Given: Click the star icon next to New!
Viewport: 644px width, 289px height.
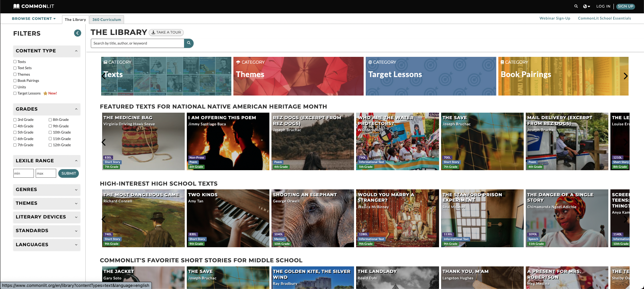Looking at the screenshot, I should pos(45,93).
